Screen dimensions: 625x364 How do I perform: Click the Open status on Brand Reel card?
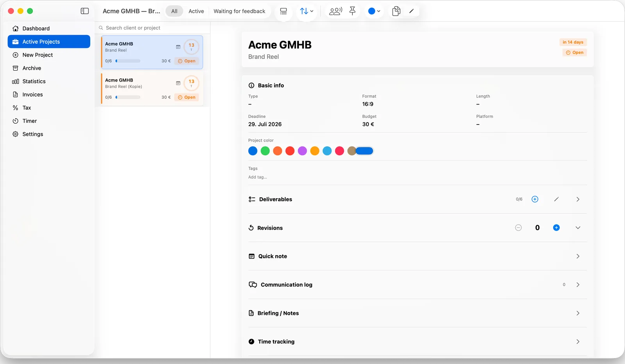(187, 61)
